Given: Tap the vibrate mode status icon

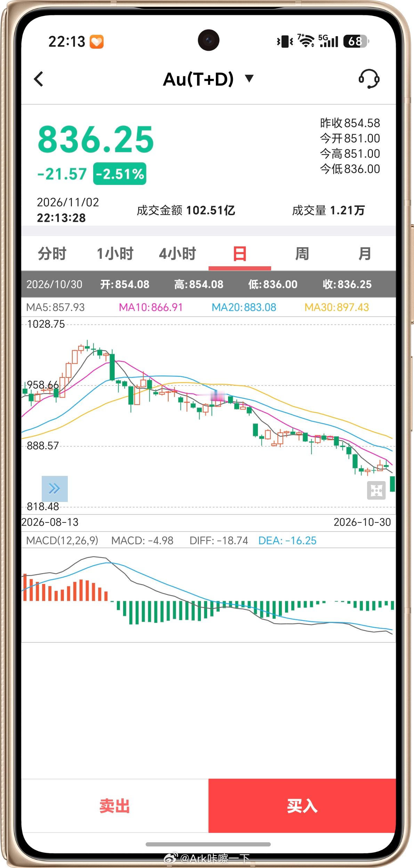Looking at the screenshot, I should coord(285,41).
